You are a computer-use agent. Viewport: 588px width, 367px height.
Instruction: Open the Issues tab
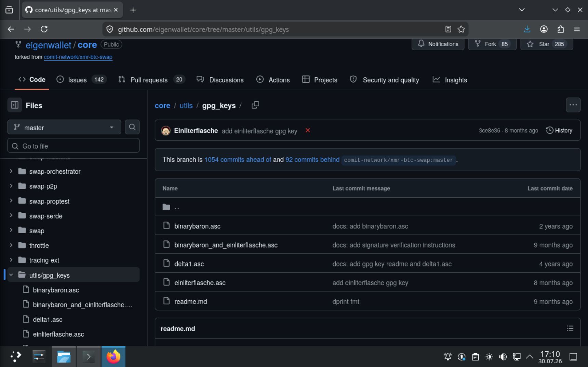tap(82, 80)
